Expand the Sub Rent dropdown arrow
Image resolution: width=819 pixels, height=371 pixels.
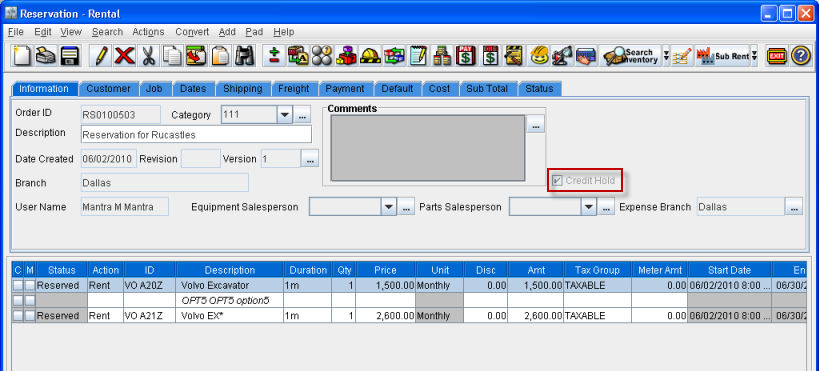pyautogui.click(x=754, y=56)
